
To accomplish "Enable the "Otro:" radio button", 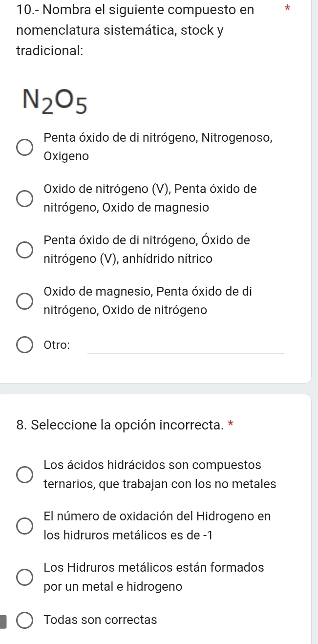I will tap(25, 345).
